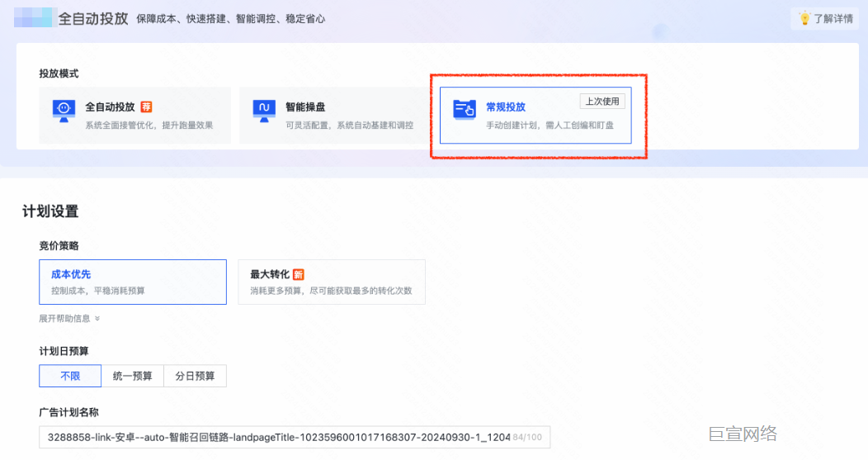Click the 常规投放 folder hand icon
The image size is (868, 460).
465,109
